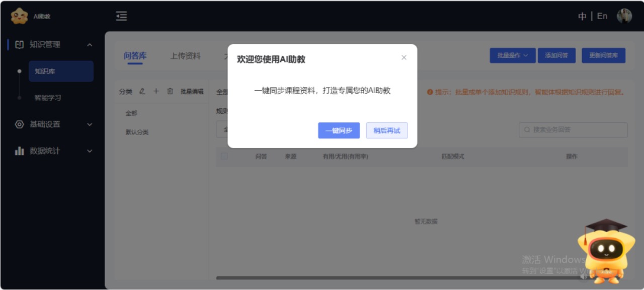This screenshot has width=644, height=290.
Task: Collapse the 知识管理 menu section
Action: tap(90, 45)
